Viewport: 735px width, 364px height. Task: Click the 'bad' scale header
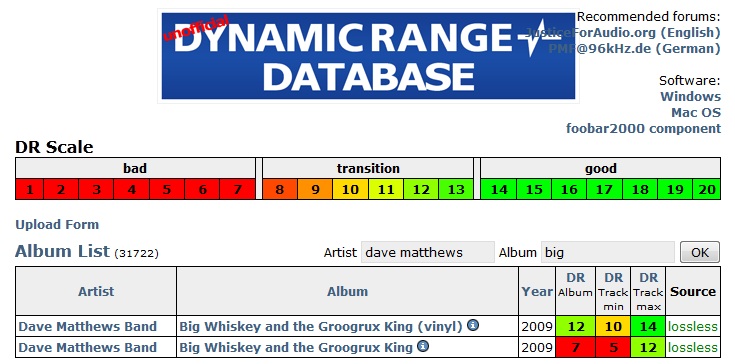(x=135, y=168)
